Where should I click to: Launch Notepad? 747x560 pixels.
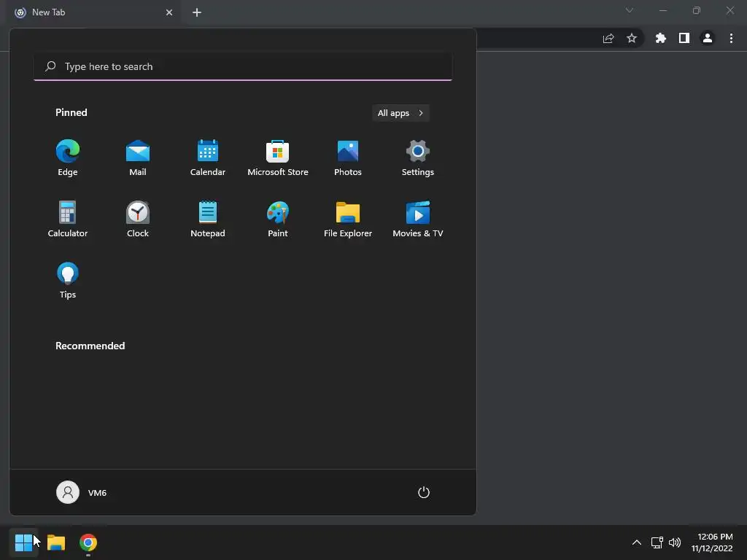(x=208, y=219)
